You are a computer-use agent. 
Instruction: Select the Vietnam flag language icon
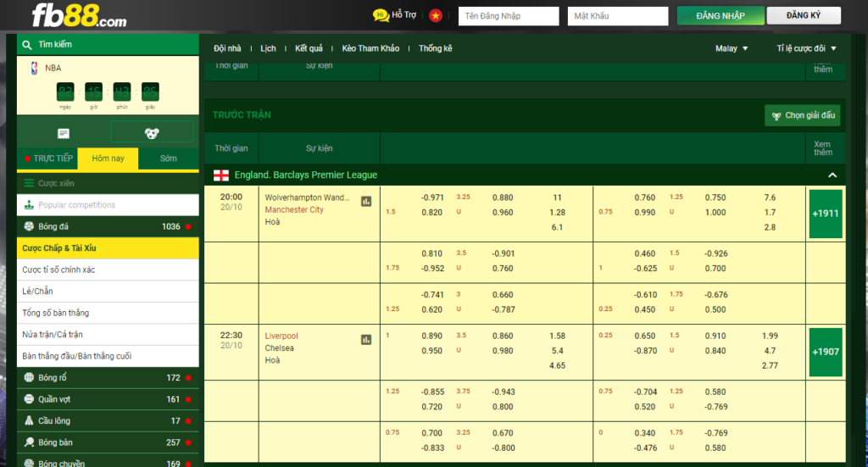(436, 15)
